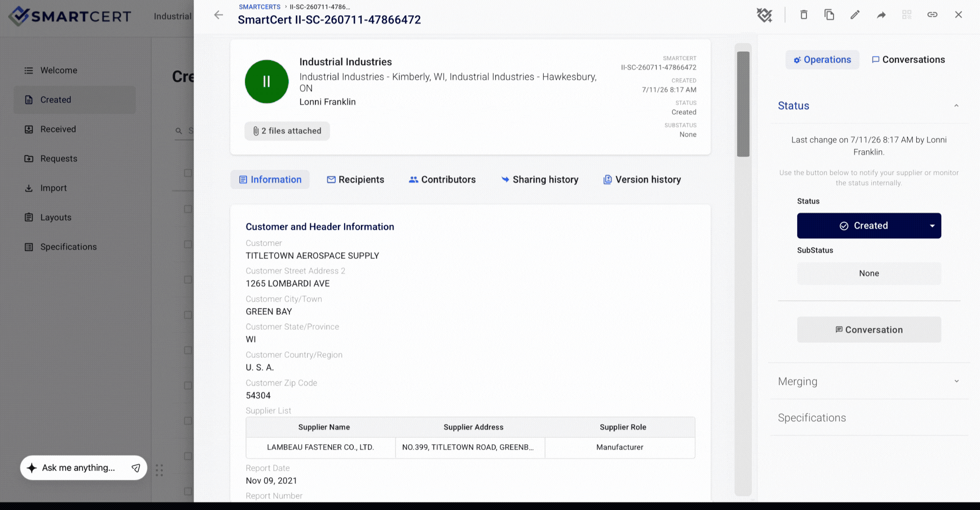Open Received in the sidebar

(75, 130)
